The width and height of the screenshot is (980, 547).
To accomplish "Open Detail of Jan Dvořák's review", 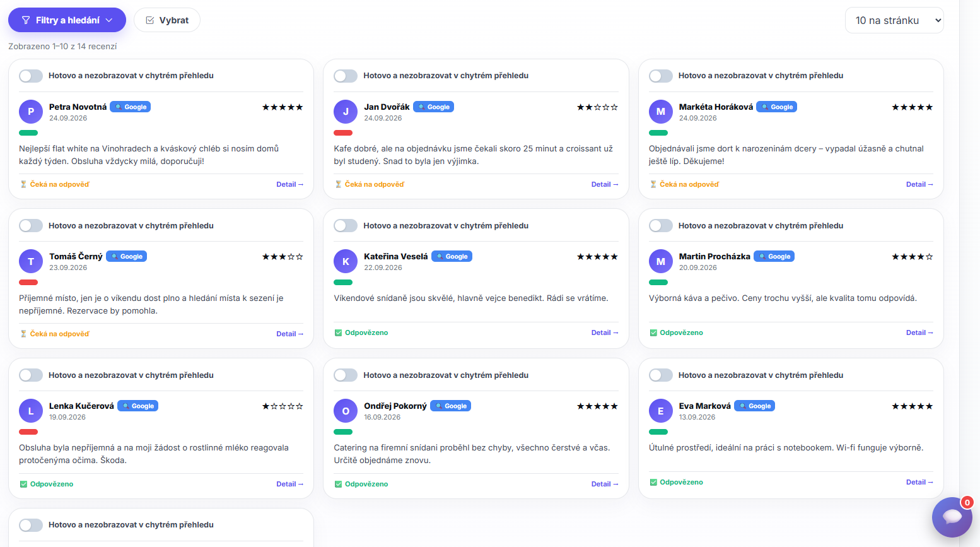I will [605, 185].
